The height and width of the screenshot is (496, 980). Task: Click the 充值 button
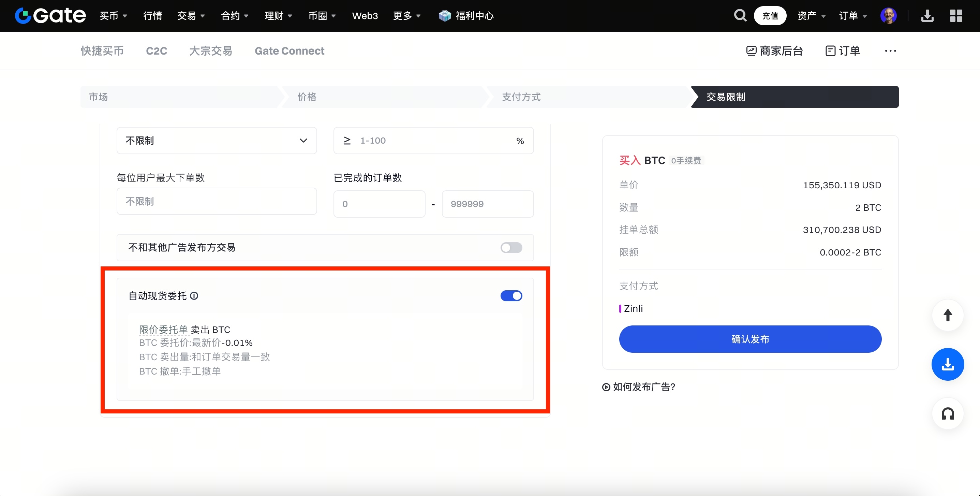click(x=770, y=16)
